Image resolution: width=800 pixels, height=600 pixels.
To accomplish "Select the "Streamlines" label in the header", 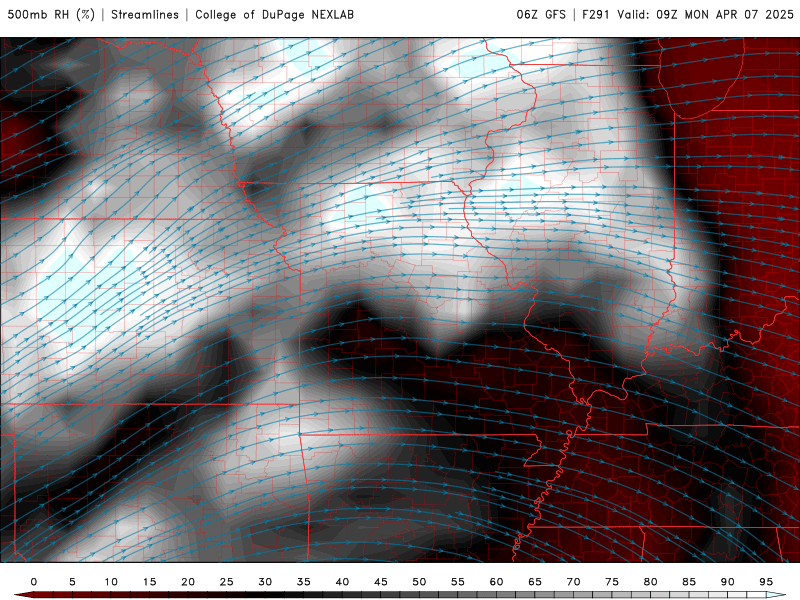I will tap(145, 14).
